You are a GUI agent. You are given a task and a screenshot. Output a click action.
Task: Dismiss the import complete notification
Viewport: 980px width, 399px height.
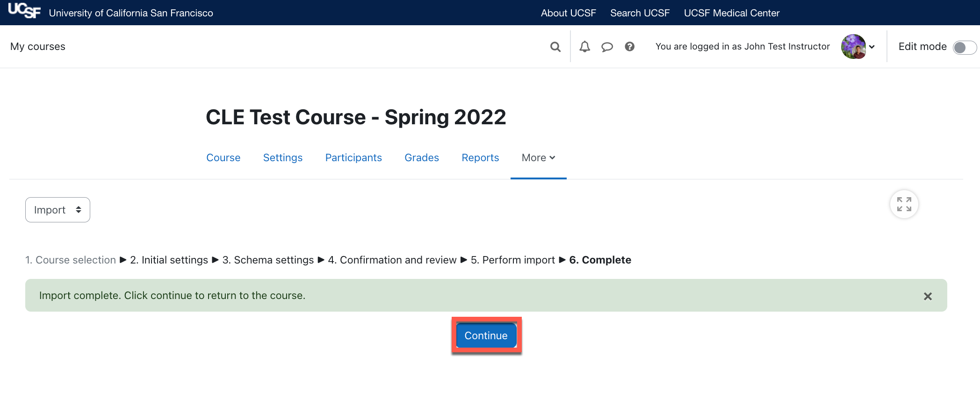pos(928,296)
